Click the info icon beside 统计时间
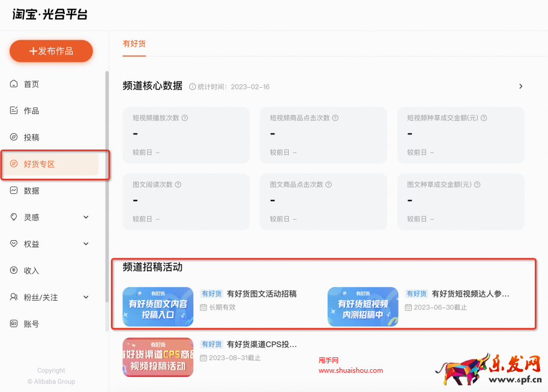The height and width of the screenshot is (392, 548). tap(192, 86)
